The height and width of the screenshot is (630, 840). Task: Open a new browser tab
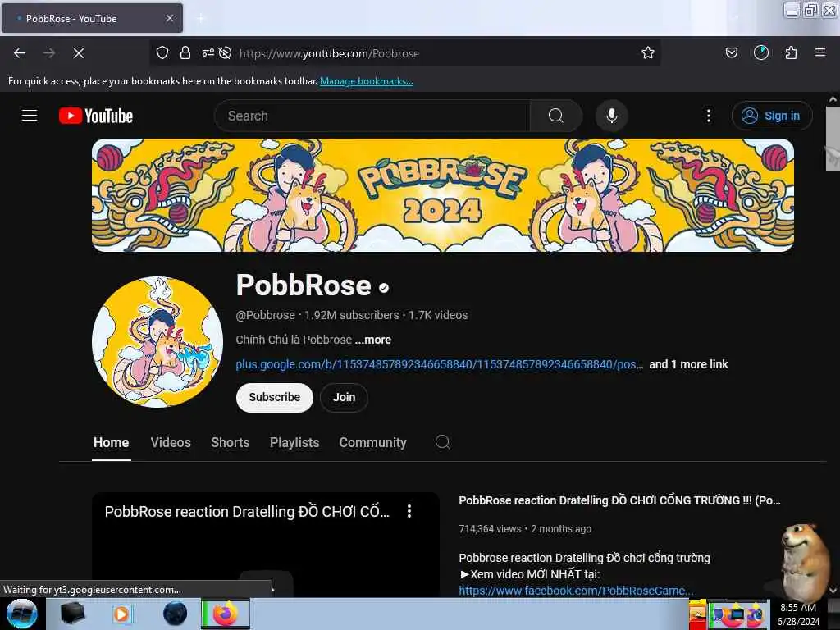tap(200, 18)
